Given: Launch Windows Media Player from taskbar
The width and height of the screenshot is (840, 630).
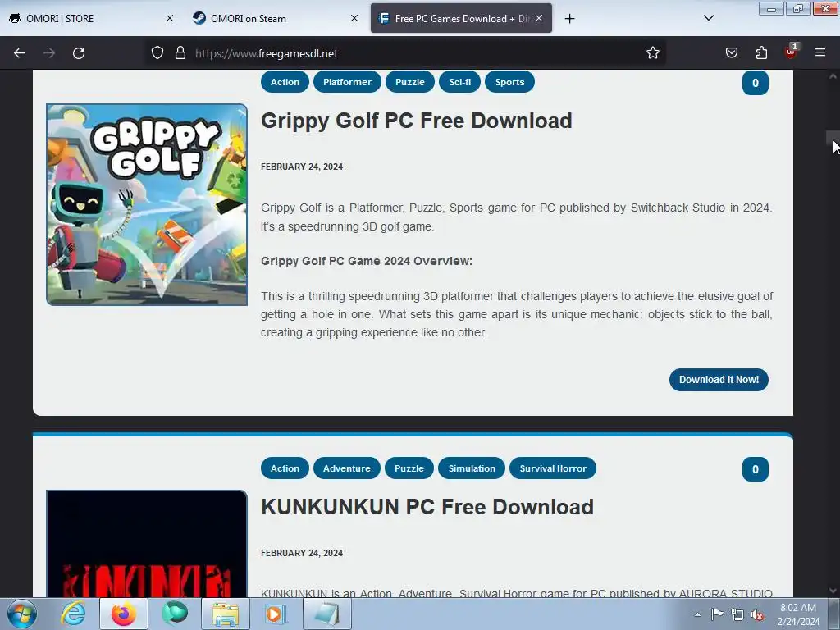Looking at the screenshot, I should [x=276, y=614].
